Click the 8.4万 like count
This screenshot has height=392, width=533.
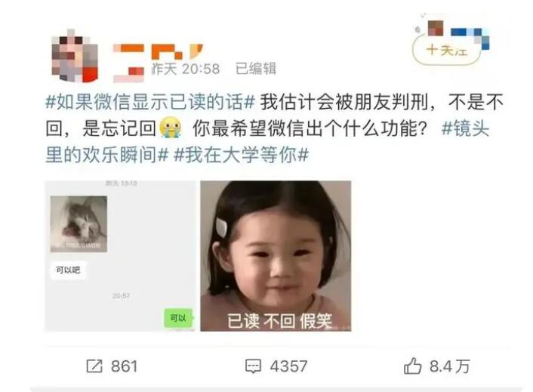click(x=449, y=366)
